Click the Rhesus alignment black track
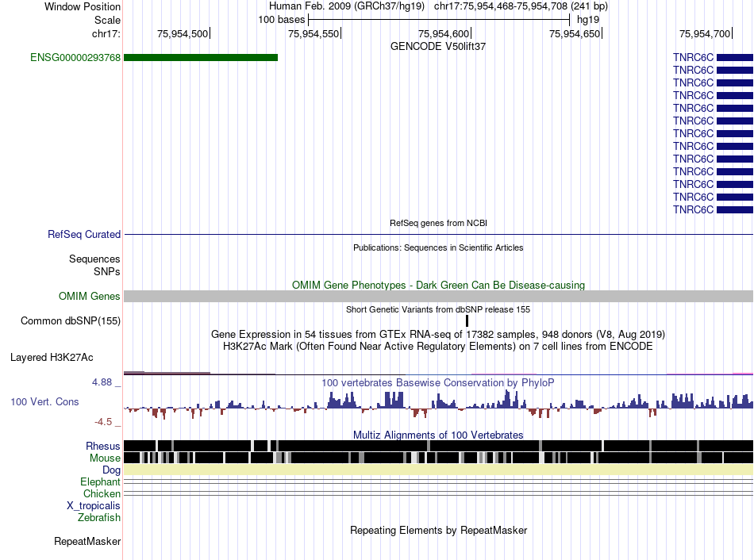754x560 pixels. (x=438, y=446)
